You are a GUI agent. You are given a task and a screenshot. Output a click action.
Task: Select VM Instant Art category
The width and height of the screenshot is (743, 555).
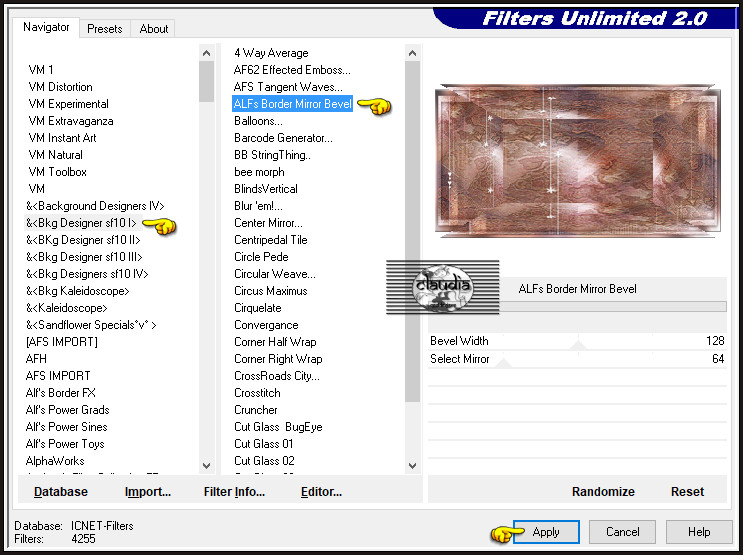[x=62, y=138]
